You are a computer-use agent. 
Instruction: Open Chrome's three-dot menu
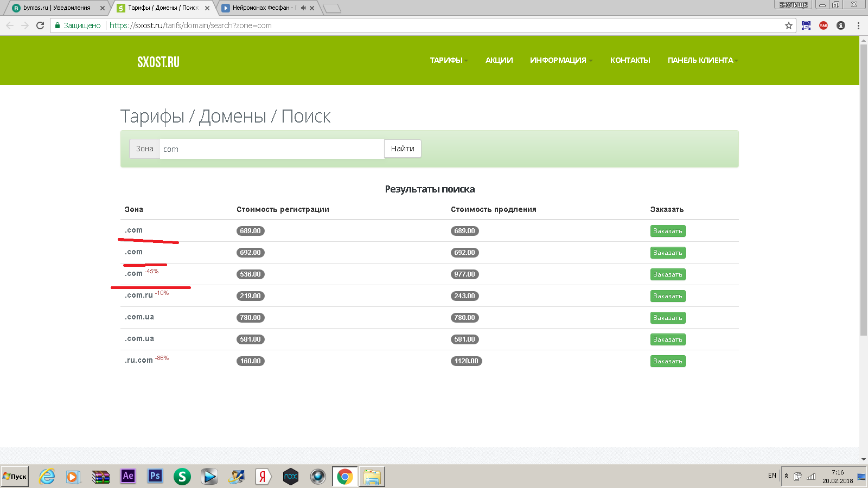(x=858, y=25)
